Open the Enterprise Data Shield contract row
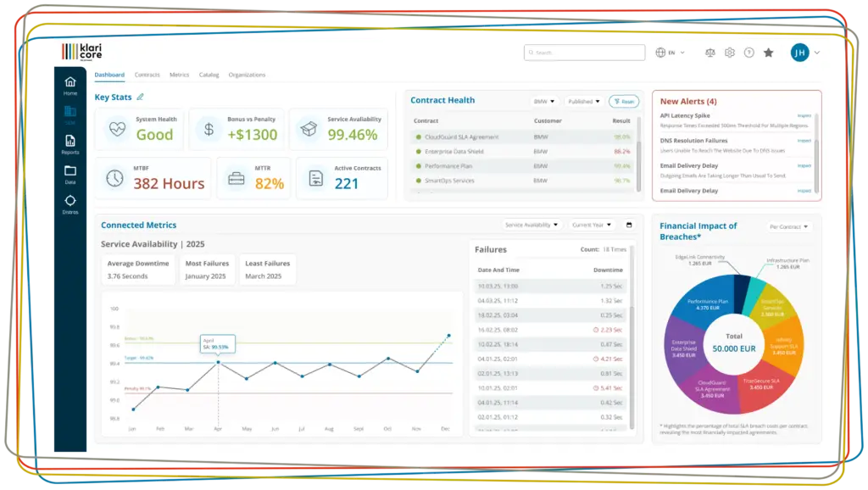Viewport: 868px width, 490px height. (522, 151)
